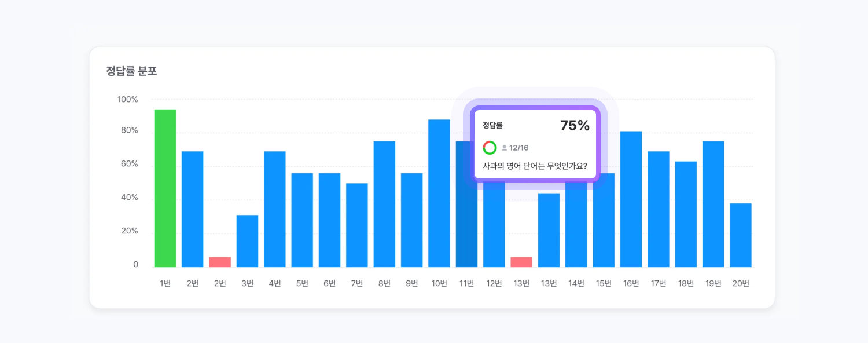Select the green 1번 bar
This screenshot has height=343, width=868.
coord(165,188)
